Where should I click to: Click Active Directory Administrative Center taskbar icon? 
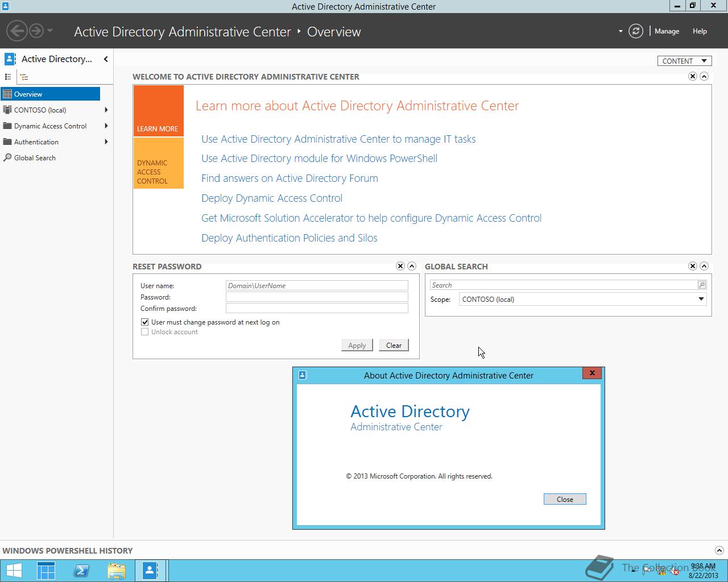[151, 571]
